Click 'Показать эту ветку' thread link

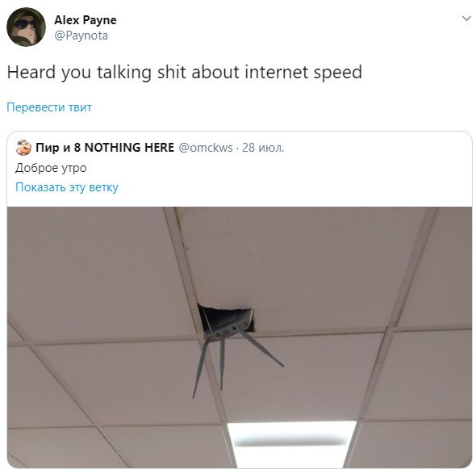coord(67,187)
